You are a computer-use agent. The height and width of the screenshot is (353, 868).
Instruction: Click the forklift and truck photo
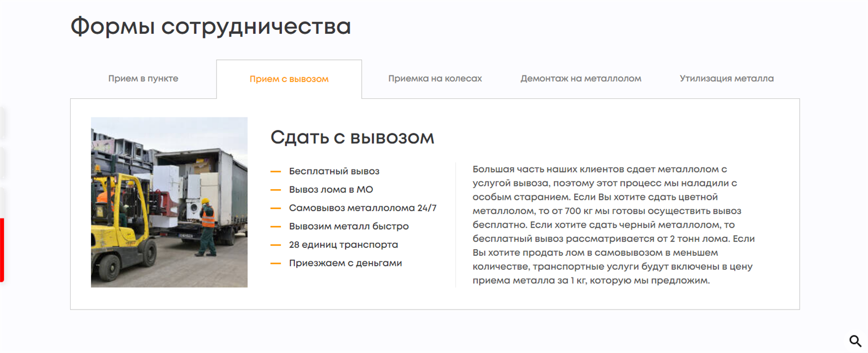[x=169, y=202]
